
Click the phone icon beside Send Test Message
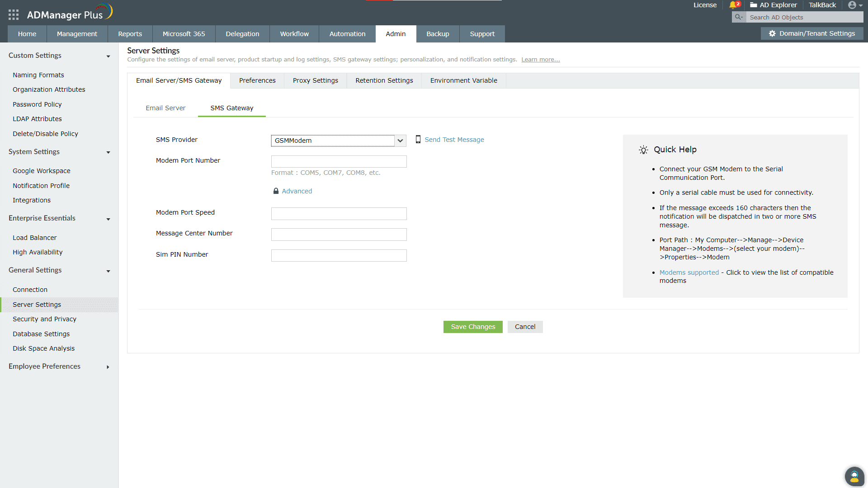click(418, 140)
